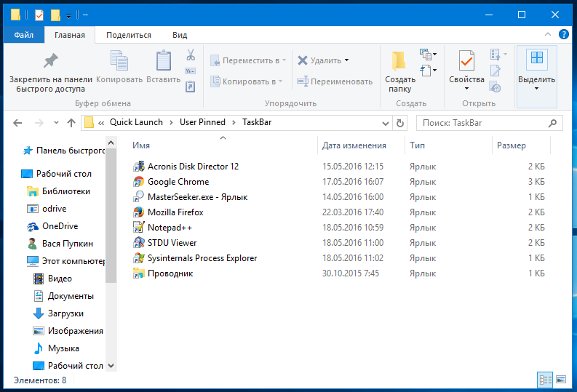Select the STDU Viewer shortcut icon
Viewport: 577px width, 392px height.
coord(138,243)
